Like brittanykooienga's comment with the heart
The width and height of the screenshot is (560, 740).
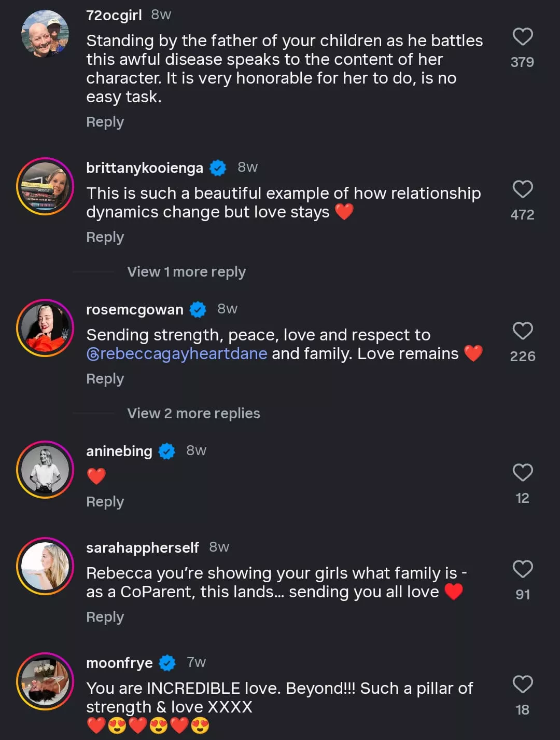(522, 189)
